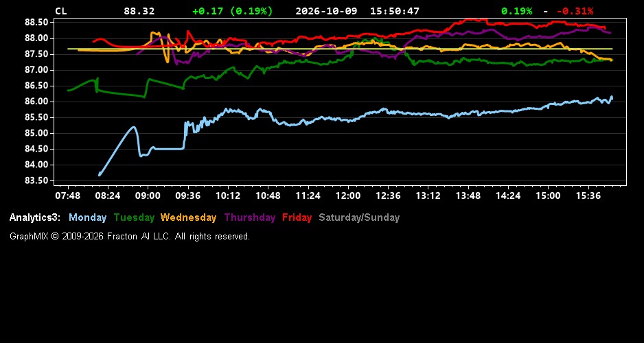Viewport: 644px width, 343px height.
Task: Select the Monday legend label
Action: [x=87, y=218]
